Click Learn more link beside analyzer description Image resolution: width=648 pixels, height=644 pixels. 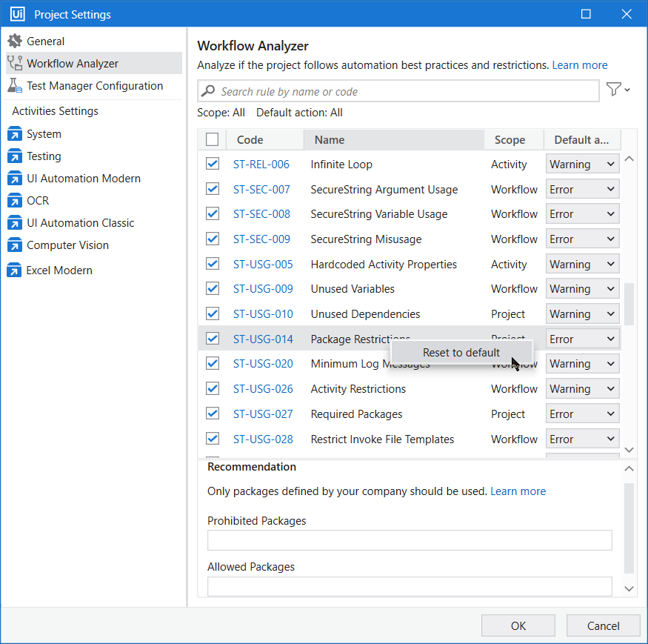coord(579,65)
